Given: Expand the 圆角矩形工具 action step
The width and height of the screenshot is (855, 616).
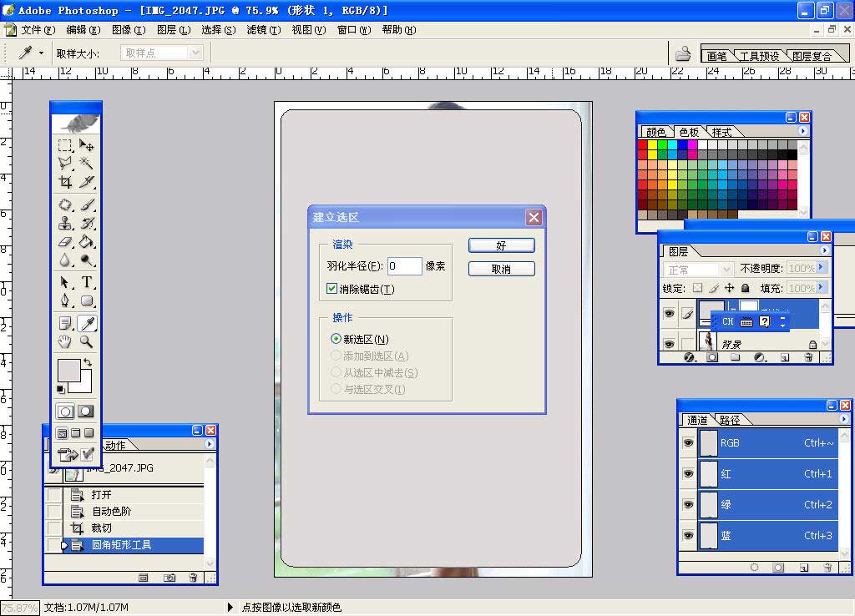Looking at the screenshot, I should tap(64, 544).
